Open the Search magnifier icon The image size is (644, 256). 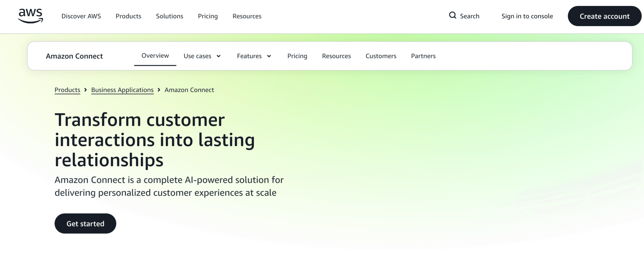453,15
